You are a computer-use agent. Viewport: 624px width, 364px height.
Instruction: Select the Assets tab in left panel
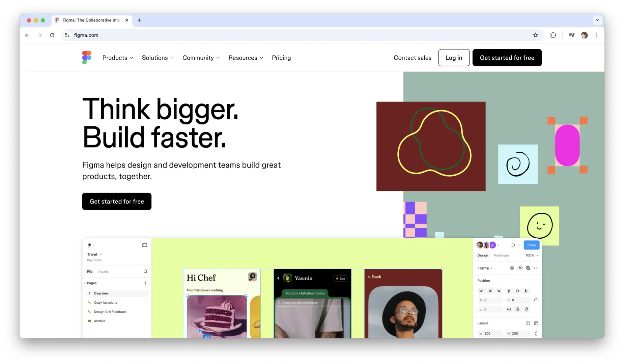[x=103, y=271]
